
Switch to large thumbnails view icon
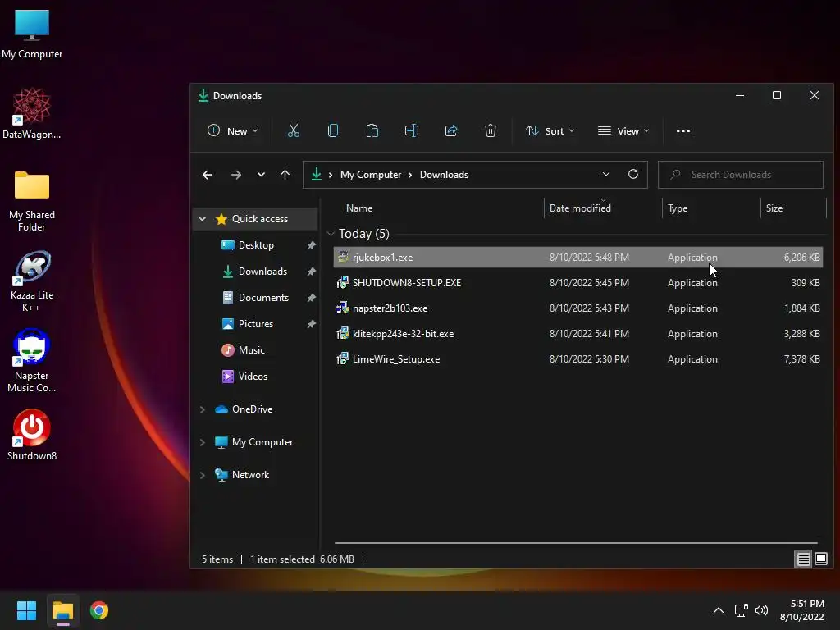[x=820, y=559]
